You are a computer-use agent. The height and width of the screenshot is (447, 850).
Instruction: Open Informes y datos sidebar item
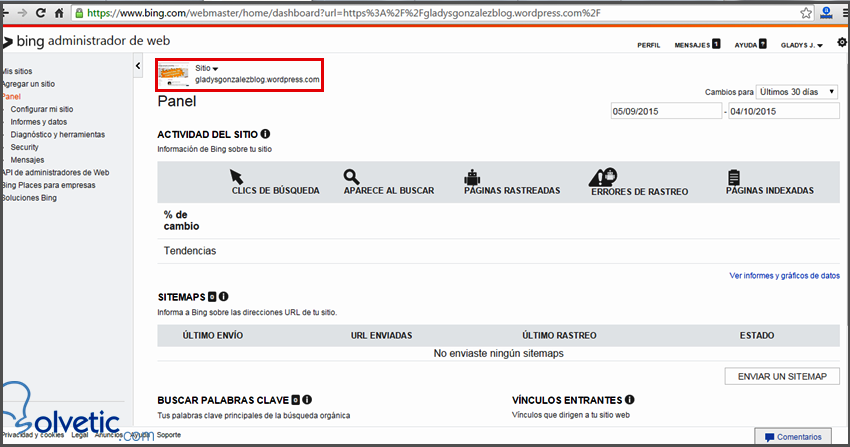click(38, 122)
